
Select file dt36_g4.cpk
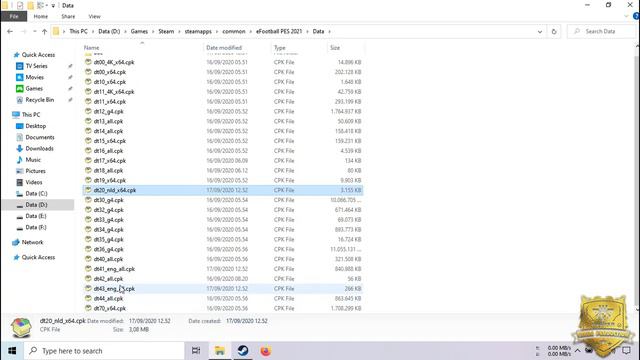tap(109, 249)
